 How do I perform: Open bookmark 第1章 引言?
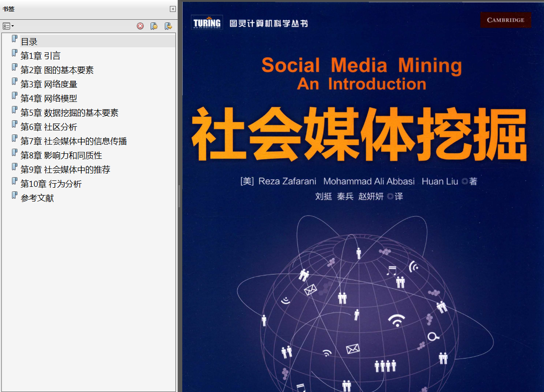[x=40, y=56]
